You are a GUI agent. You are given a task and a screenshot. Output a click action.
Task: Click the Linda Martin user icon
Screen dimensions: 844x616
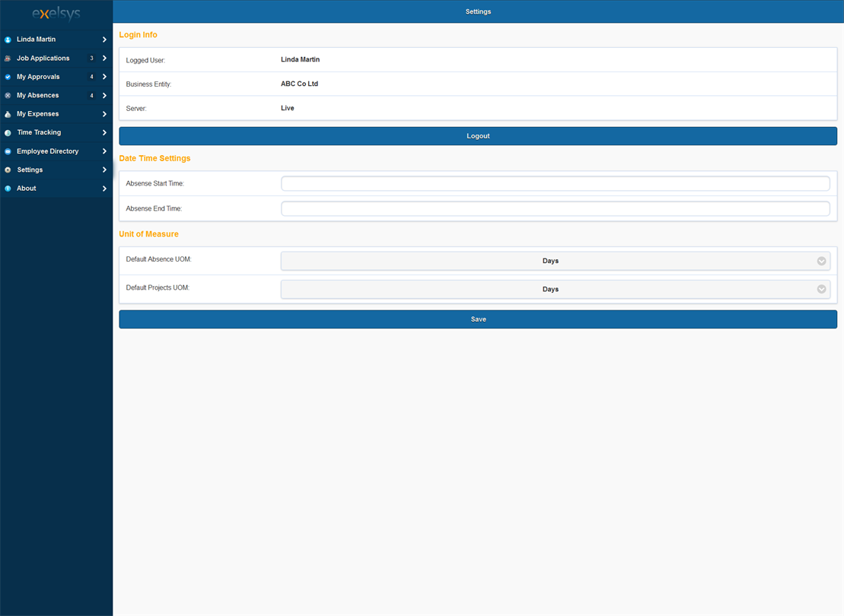(x=8, y=40)
